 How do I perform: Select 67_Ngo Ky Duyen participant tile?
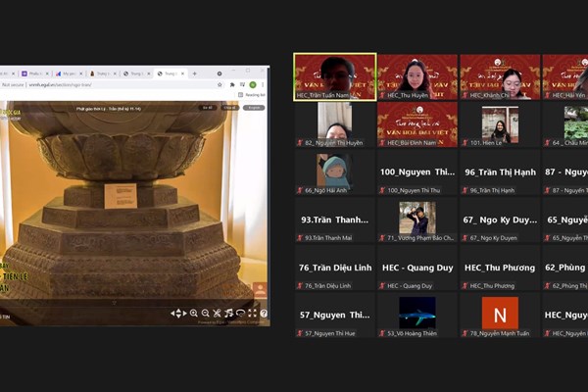(x=500, y=220)
